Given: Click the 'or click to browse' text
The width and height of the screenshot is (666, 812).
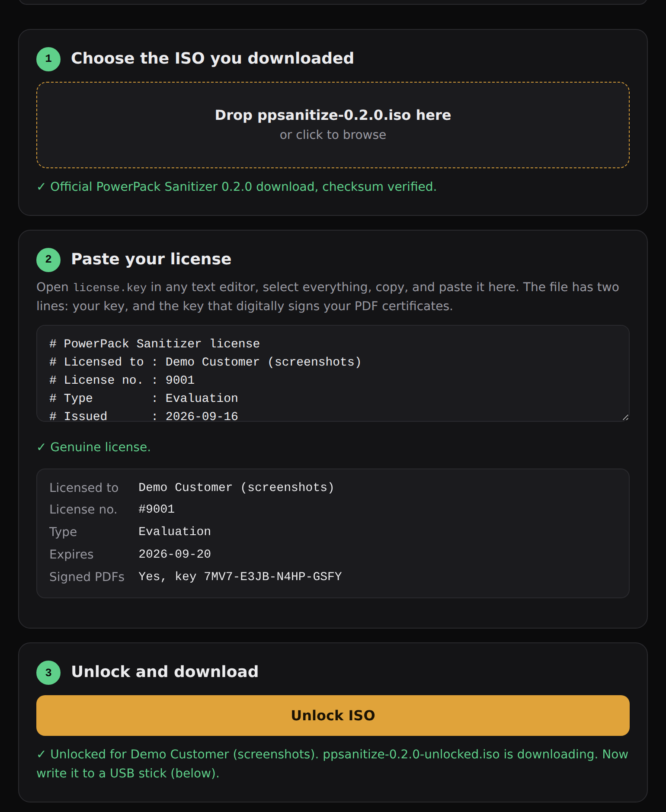Looking at the screenshot, I should [x=333, y=135].
